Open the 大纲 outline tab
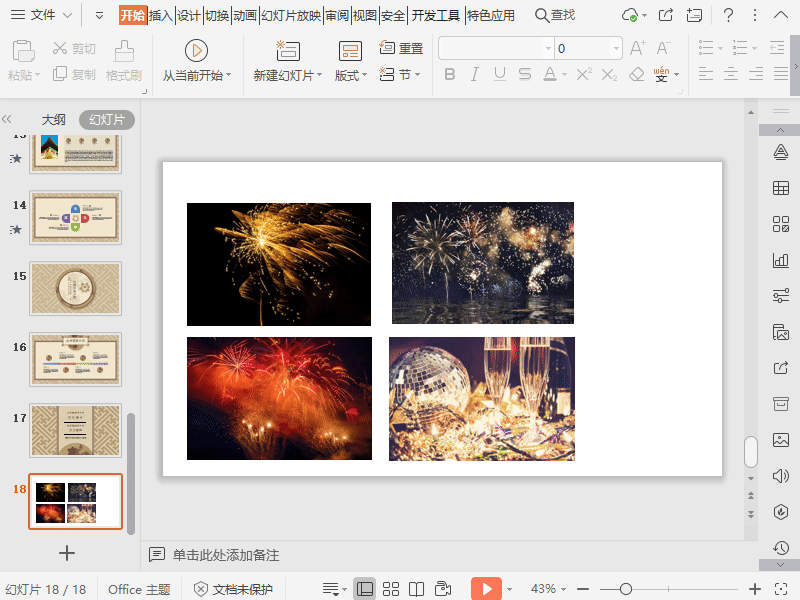The image size is (800, 600). tap(53, 120)
